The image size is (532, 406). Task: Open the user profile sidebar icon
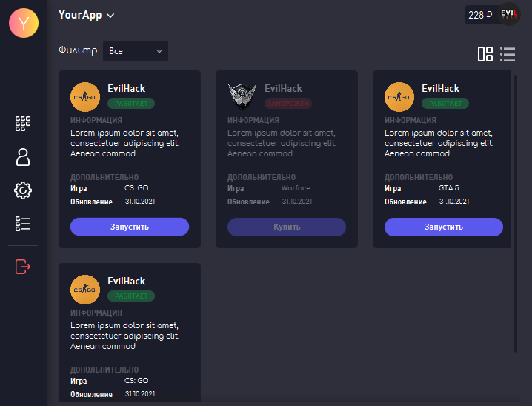click(x=23, y=157)
